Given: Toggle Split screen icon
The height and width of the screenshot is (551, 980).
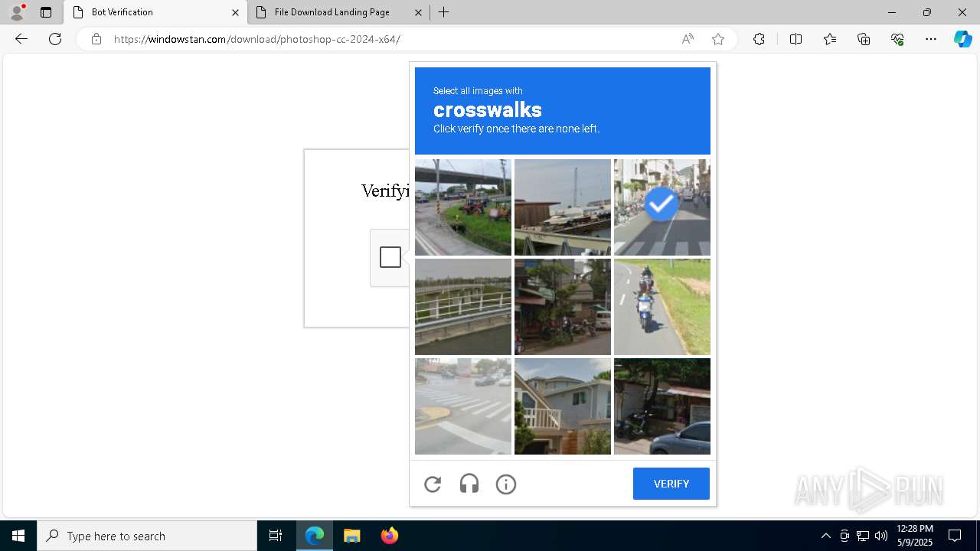Looking at the screenshot, I should (x=795, y=39).
